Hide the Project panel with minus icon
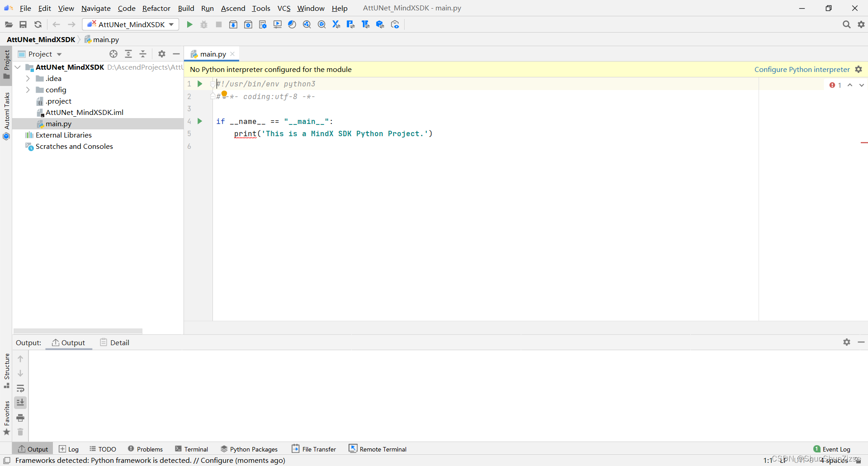The width and height of the screenshot is (868, 466). coord(176,54)
